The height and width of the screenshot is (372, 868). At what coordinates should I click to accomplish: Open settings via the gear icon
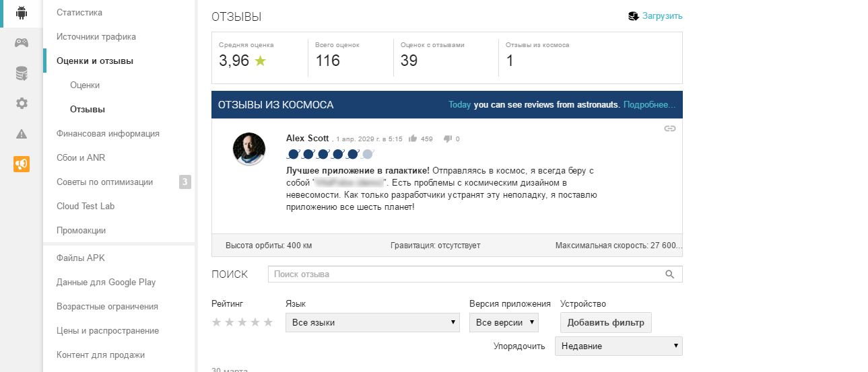[22, 103]
